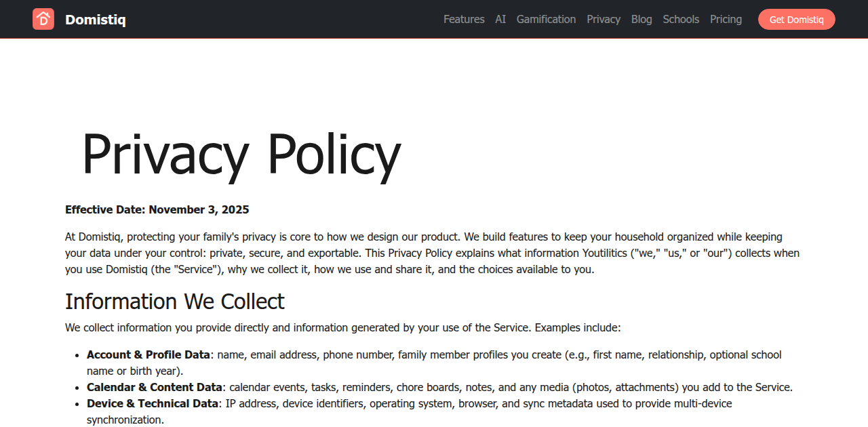
Task: Click the sentence 'We collect information you provide directly'
Action: (343, 327)
